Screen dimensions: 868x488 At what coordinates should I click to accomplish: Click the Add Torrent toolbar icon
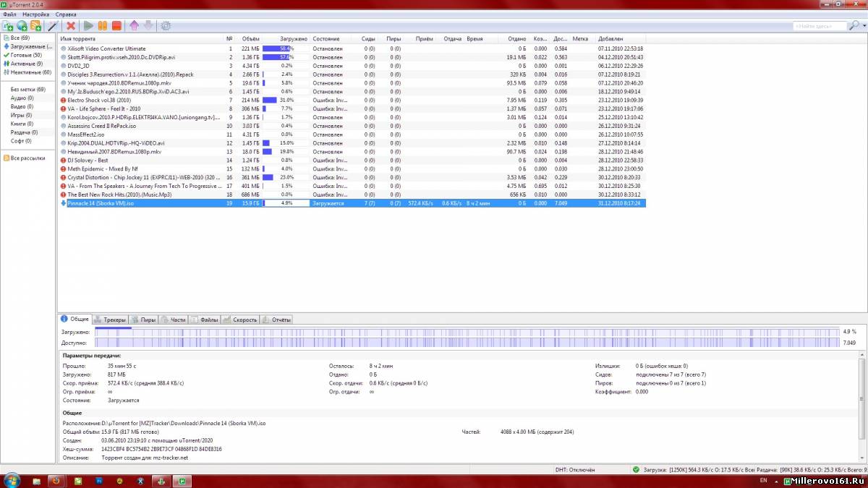pos(8,26)
